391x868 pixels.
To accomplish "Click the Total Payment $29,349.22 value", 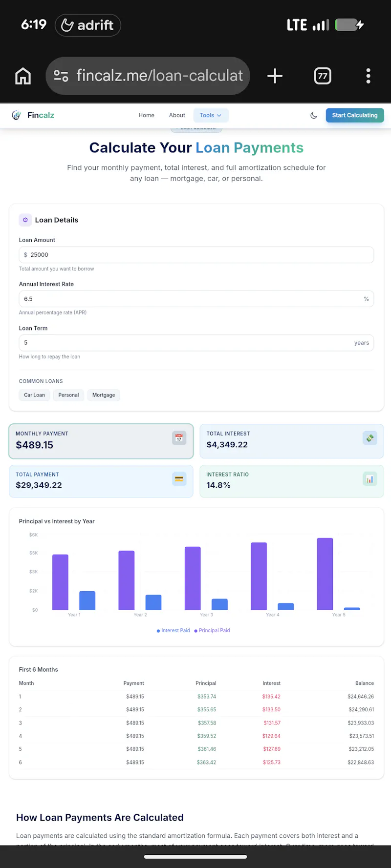I will [x=39, y=485].
